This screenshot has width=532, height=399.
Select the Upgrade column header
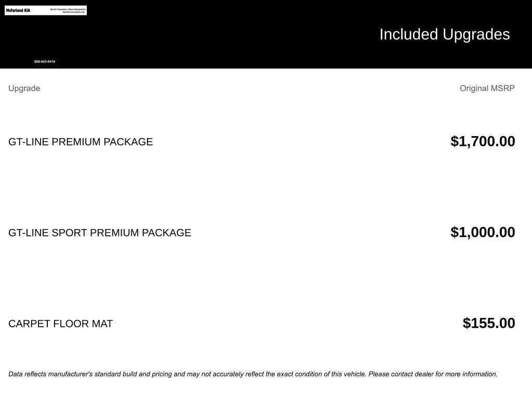click(x=24, y=88)
